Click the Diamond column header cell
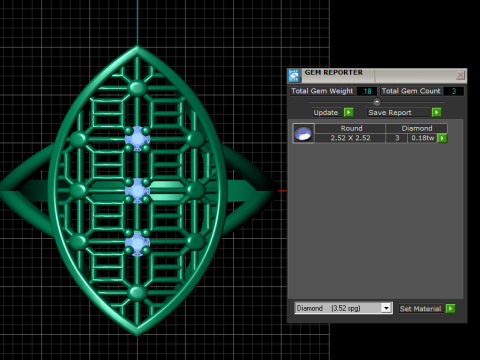Screen dimensions: 480x360 pyautogui.click(x=417, y=128)
